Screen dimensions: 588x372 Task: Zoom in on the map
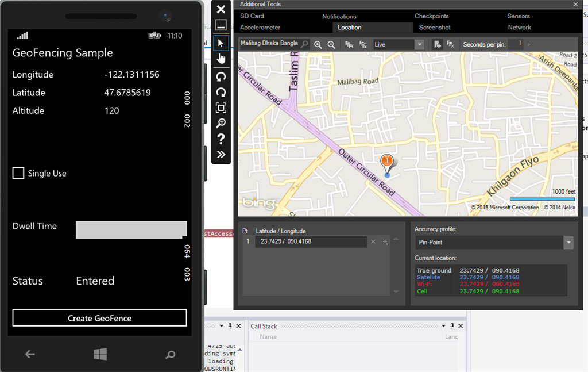[x=318, y=45]
